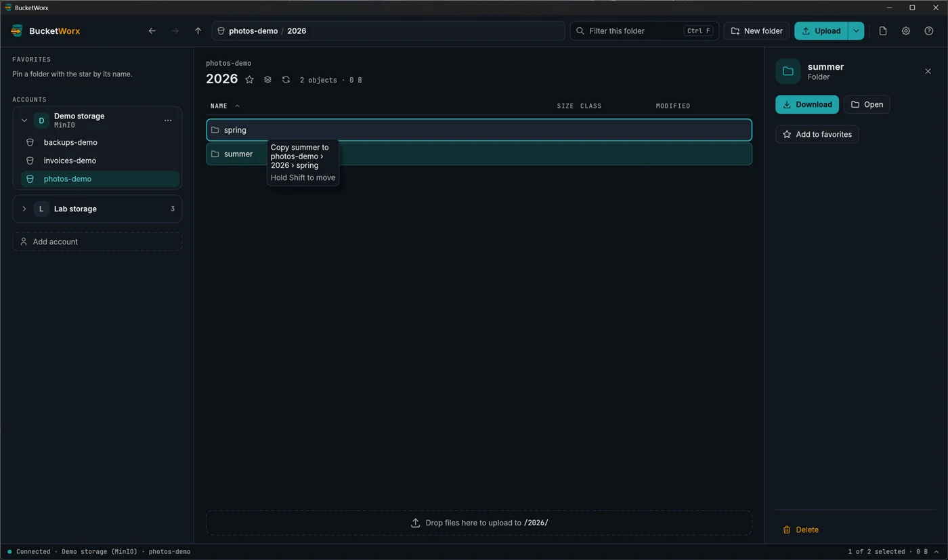The height and width of the screenshot is (560, 948).
Task: Select the photos-demo bucket in sidebar
Action: (101, 179)
